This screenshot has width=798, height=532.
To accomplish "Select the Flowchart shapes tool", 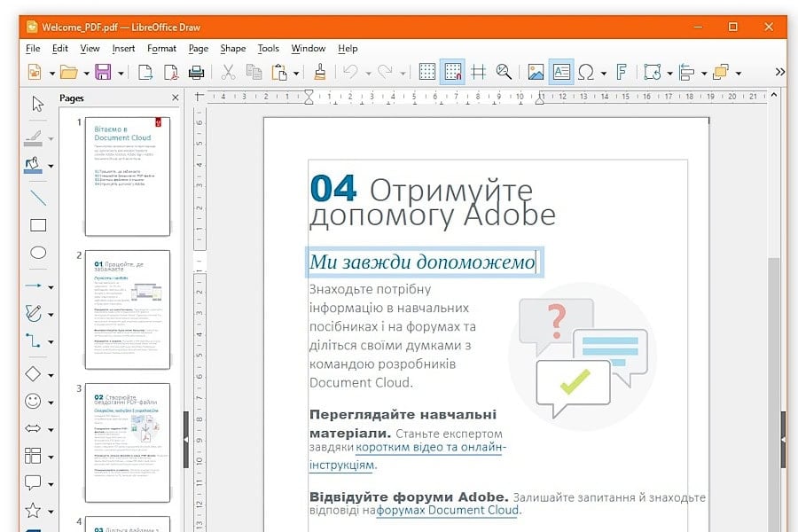I will [x=33, y=456].
